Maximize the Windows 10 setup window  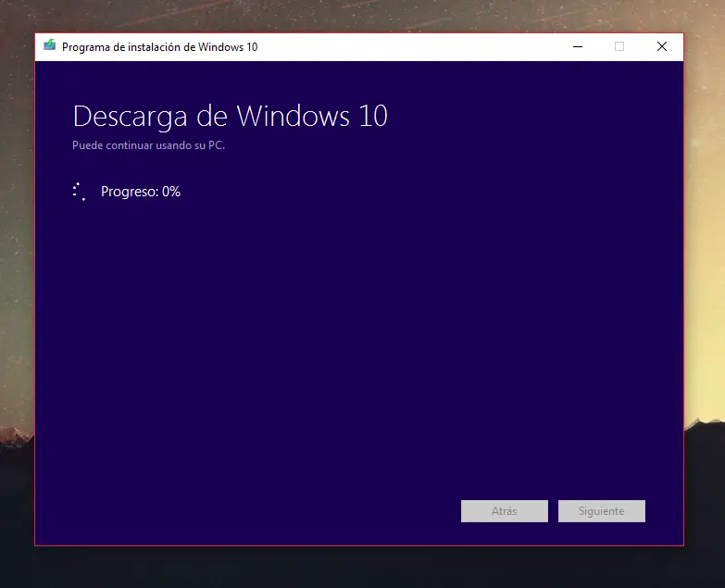[619, 46]
